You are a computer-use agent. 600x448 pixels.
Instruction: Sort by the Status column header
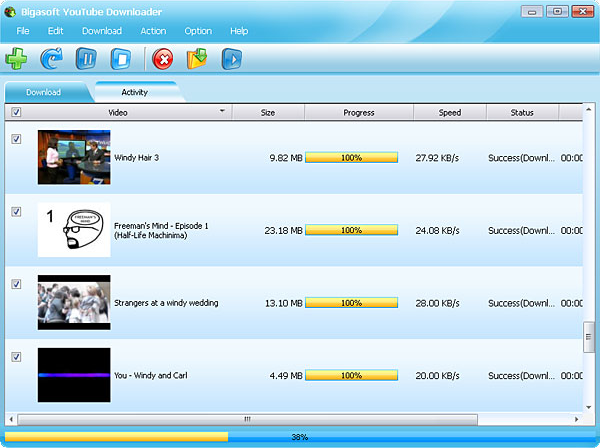[522, 112]
